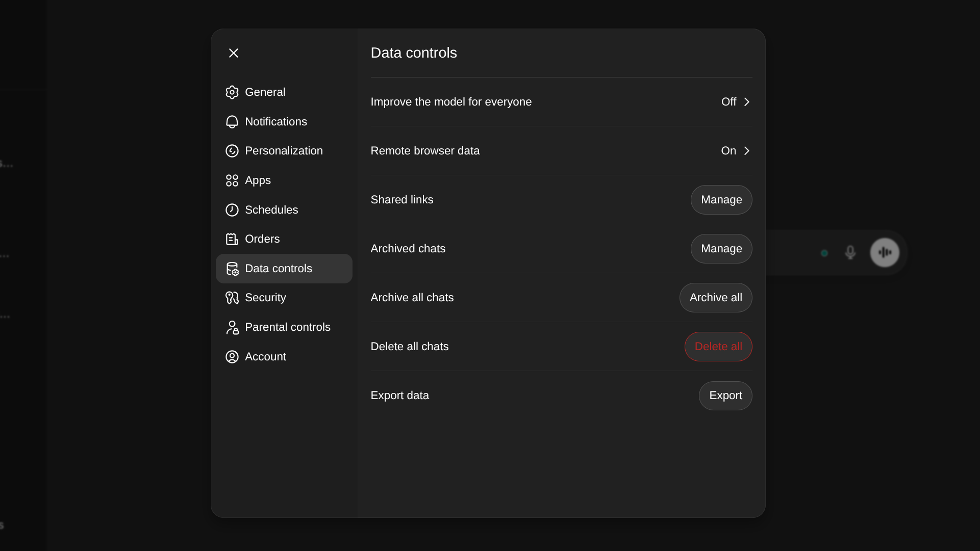Archive all chats
Viewport: 980px width, 551px height.
pyautogui.click(x=715, y=298)
